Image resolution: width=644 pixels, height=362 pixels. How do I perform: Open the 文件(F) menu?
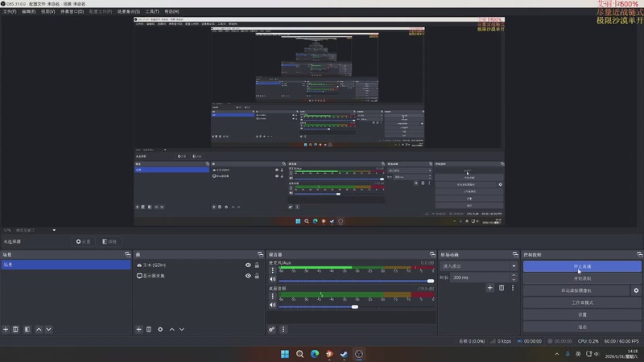pyautogui.click(x=10, y=11)
